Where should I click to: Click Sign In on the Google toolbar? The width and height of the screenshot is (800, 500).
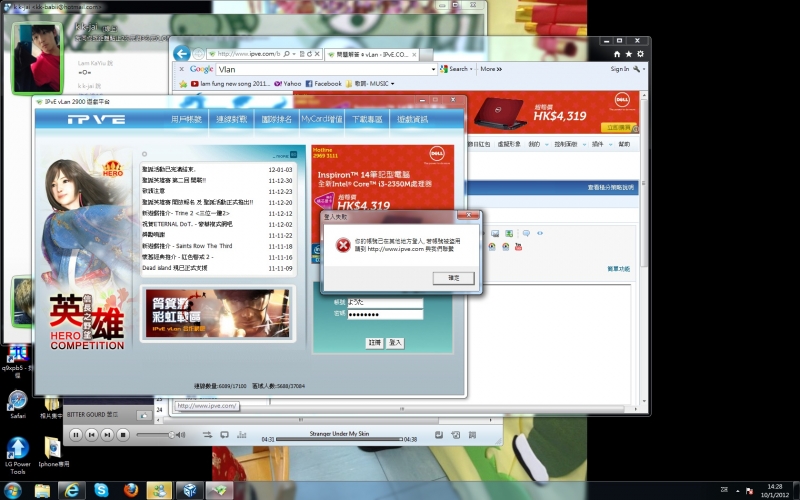tap(619, 69)
